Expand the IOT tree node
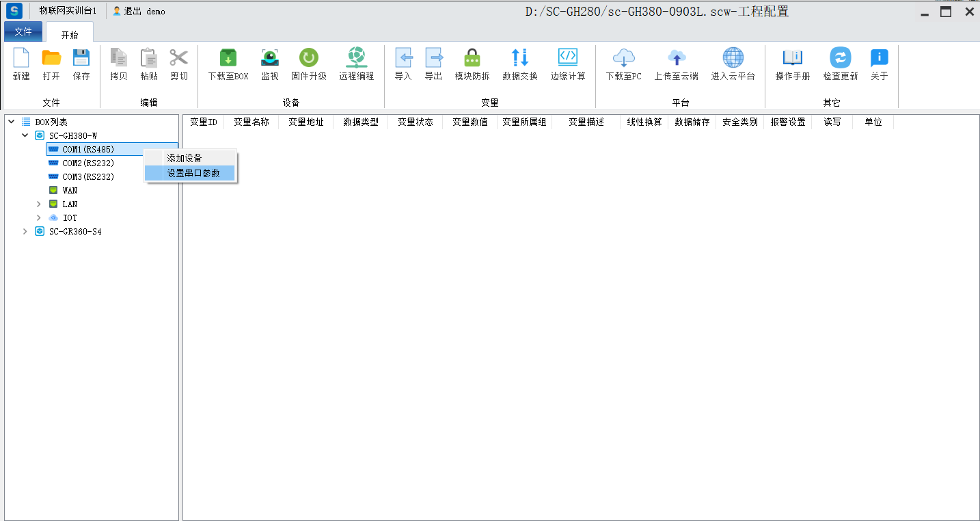Viewport: 980px width, 521px height. tap(39, 218)
